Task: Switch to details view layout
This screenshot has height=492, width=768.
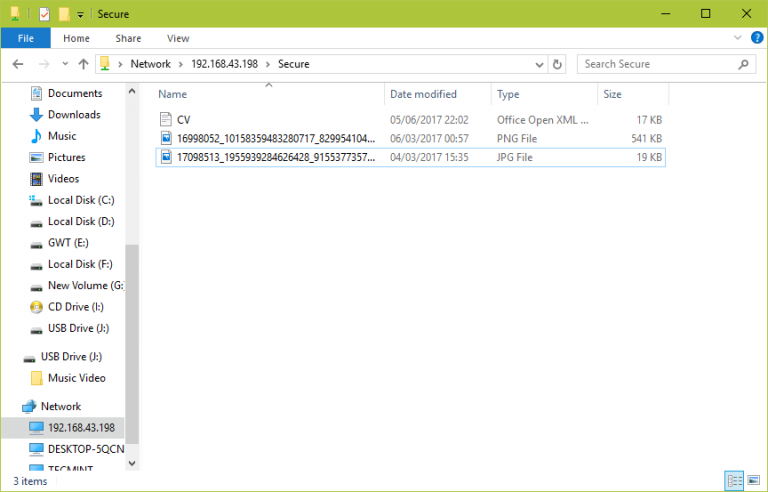Action: 735,481
